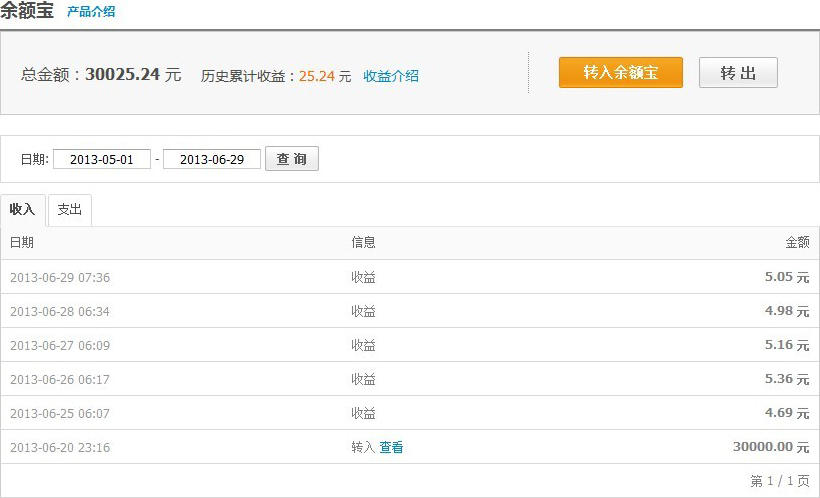Click the 余额宝 page title
The height and width of the screenshot is (498, 820).
(x=27, y=10)
